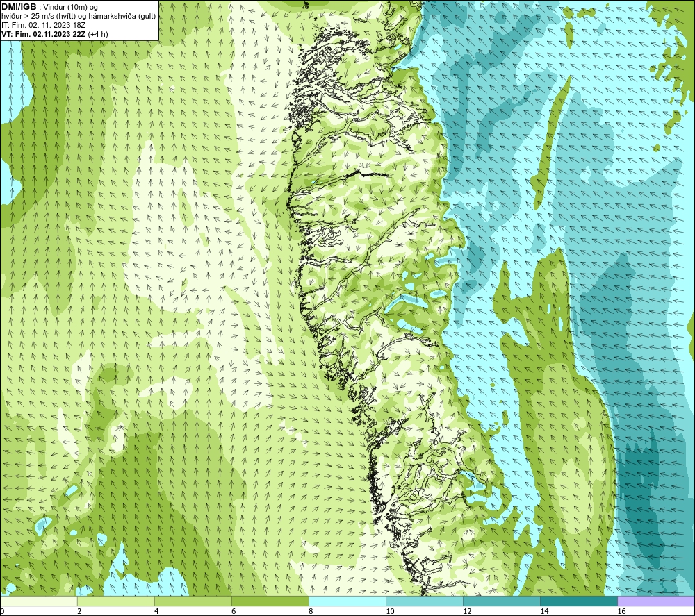Click the 0–2 m/s pale legend color band
The width and height of the screenshot is (695, 616).
tap(38, 601)
